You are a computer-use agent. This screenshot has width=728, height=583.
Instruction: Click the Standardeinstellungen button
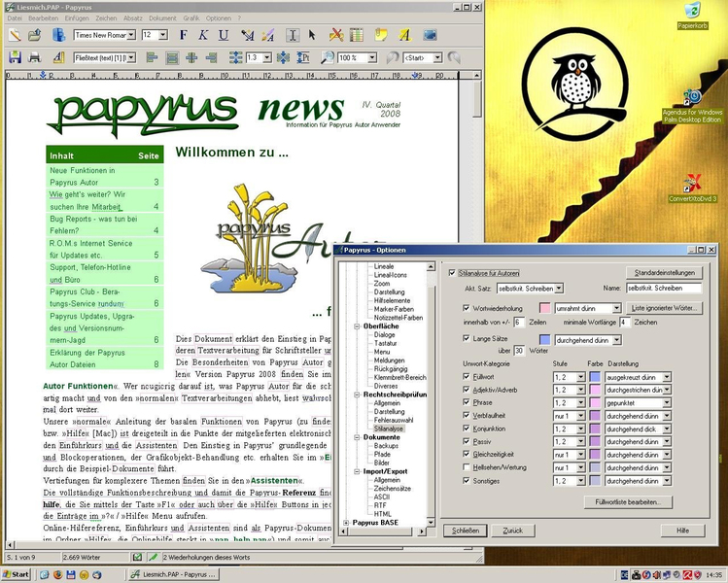(665, 272)
